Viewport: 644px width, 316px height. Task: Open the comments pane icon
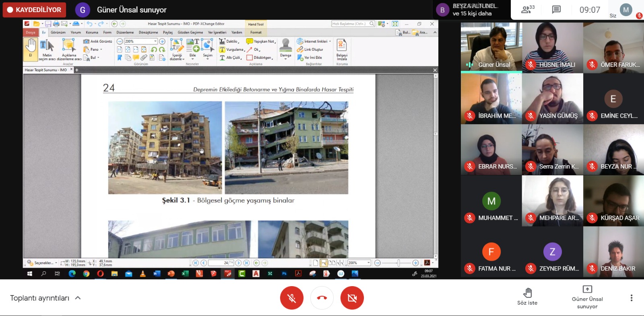[x=136, y=58]
